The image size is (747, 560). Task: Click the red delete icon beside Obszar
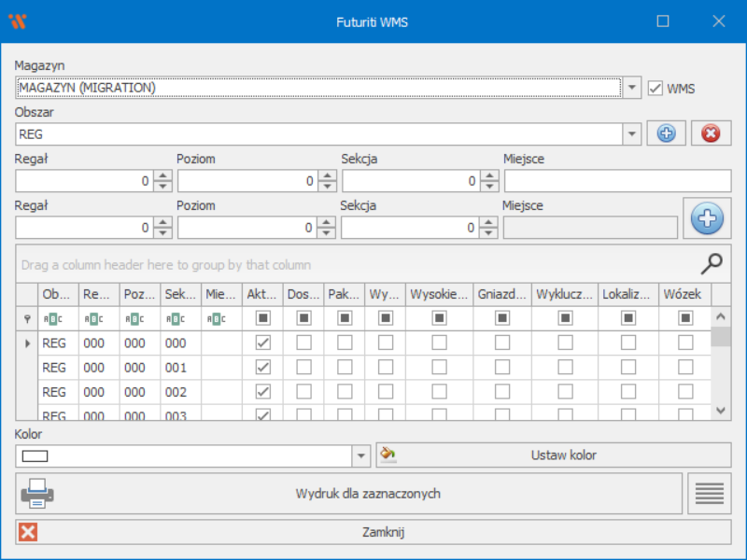point(711,133)
